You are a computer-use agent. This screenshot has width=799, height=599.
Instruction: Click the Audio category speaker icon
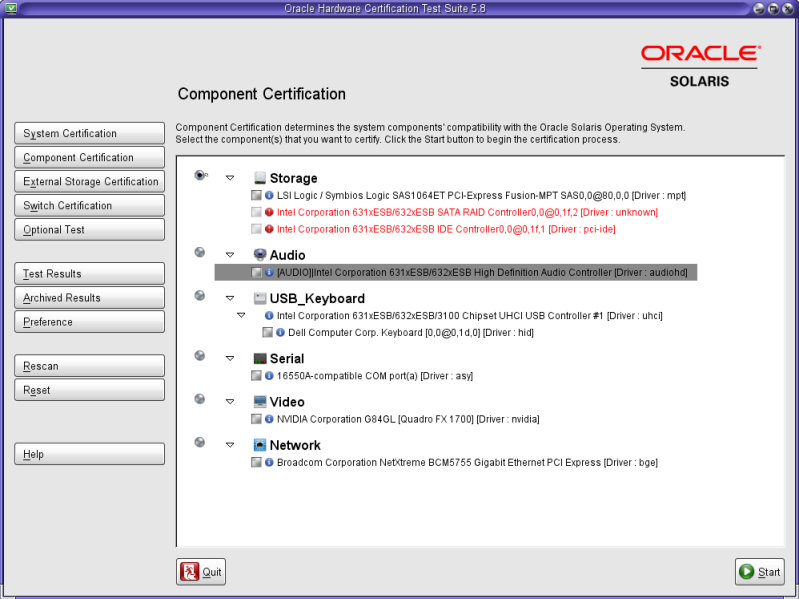click(260, 255)
